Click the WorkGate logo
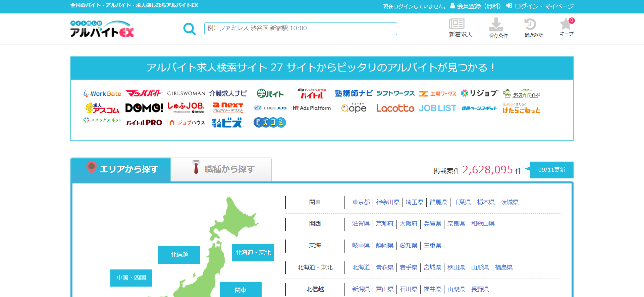Viewport: 644px width, 297px height. point(102,93)
